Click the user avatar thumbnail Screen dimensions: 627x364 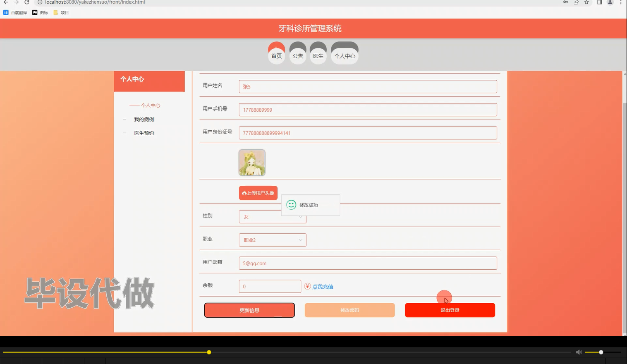pyautogui.click(x=251, y=162)
